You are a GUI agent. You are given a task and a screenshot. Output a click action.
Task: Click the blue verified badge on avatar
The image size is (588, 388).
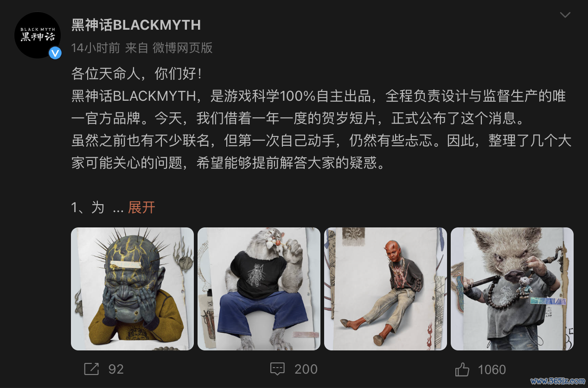pos(55,53)
